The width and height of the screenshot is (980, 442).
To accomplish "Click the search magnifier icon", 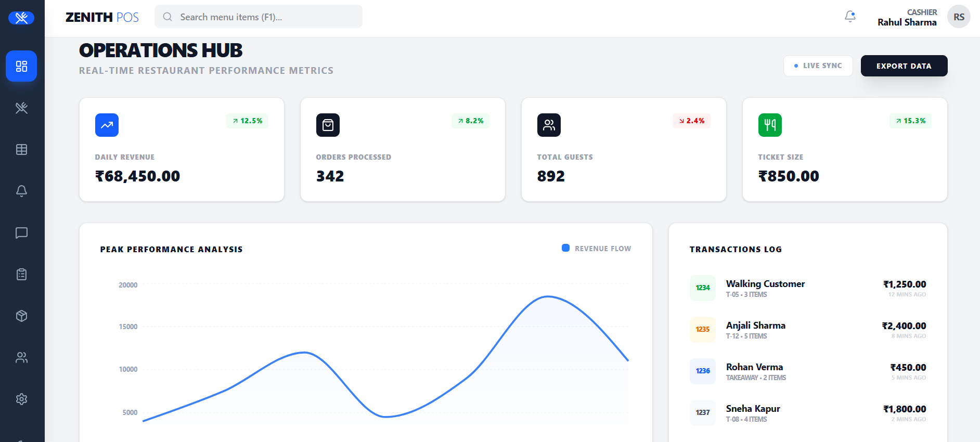I will 167,17.
